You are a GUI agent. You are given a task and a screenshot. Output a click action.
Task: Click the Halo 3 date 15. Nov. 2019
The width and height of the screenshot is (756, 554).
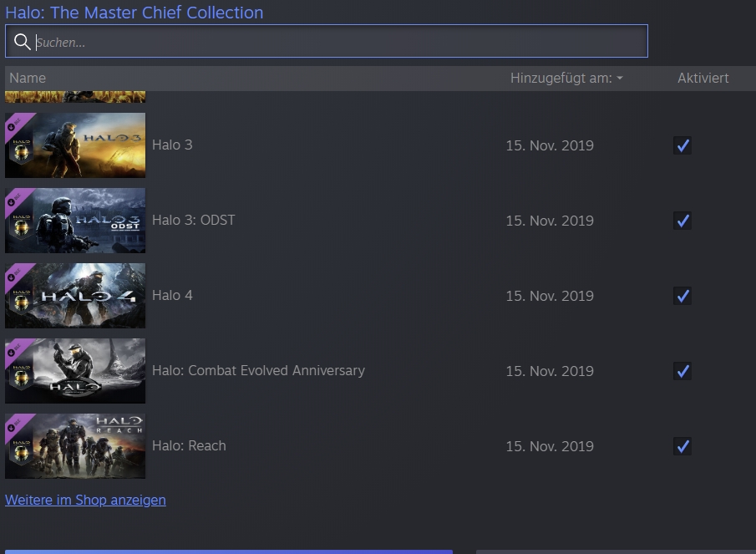[550, 145]
